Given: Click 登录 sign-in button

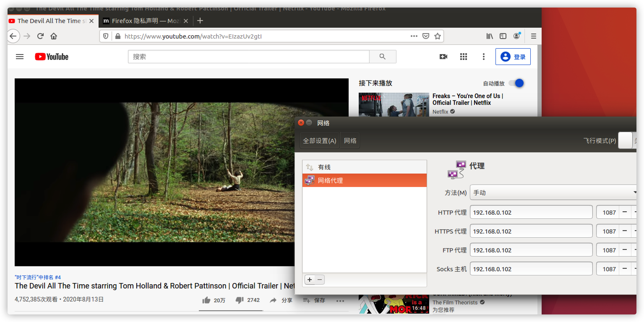Looking at the screenshot, I should [x=513, y=57].
